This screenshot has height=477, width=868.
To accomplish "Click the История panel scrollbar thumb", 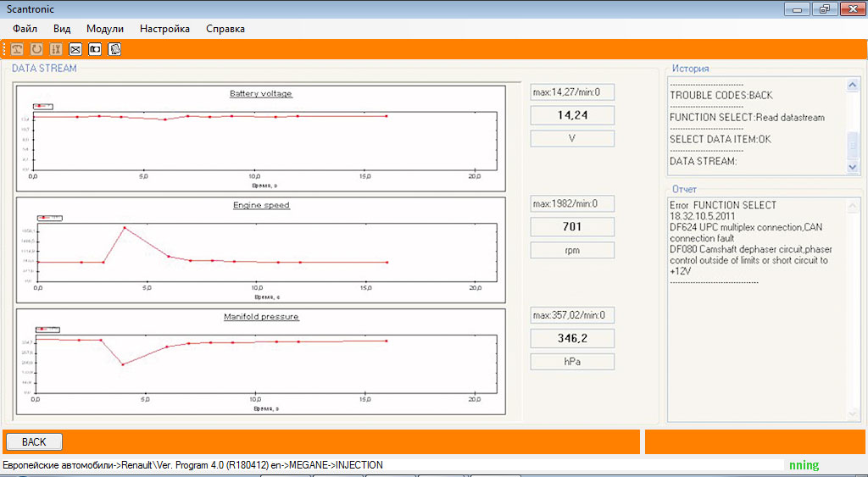I will 853,145.
